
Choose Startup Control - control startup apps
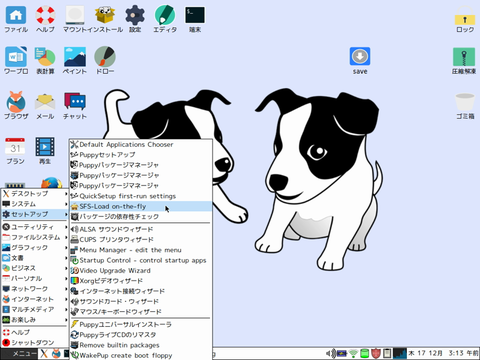(x=141, y=260)
